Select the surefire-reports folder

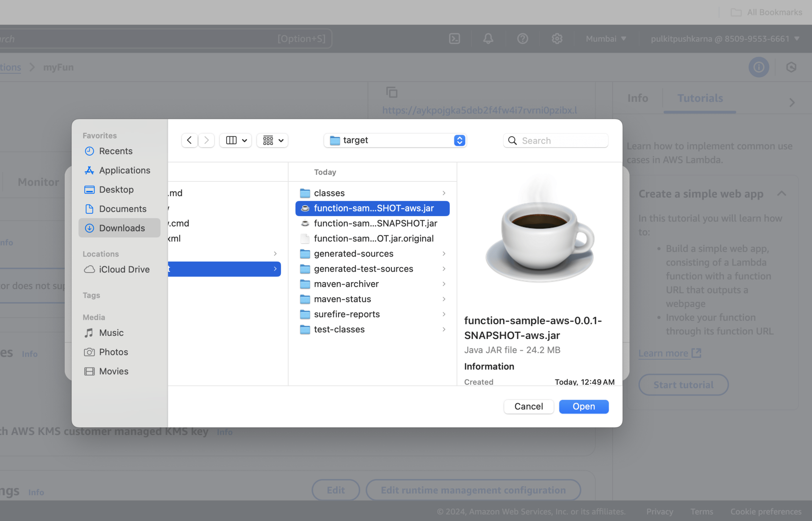click(x=346, y=314)
